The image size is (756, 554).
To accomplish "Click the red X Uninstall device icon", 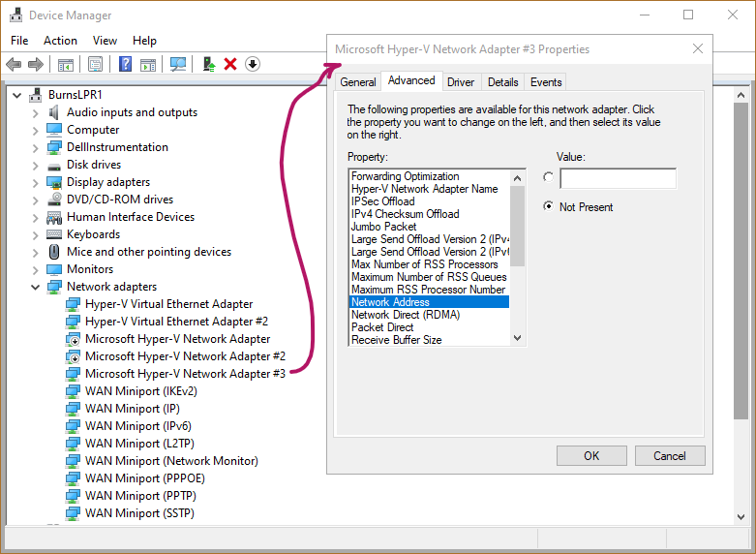I will 230,64.
